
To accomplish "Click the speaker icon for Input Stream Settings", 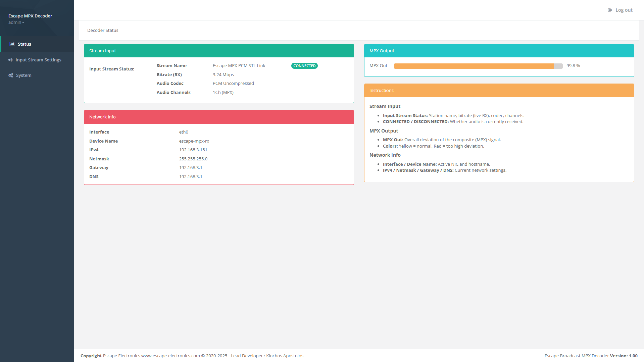I will click(x=10, y=60).
